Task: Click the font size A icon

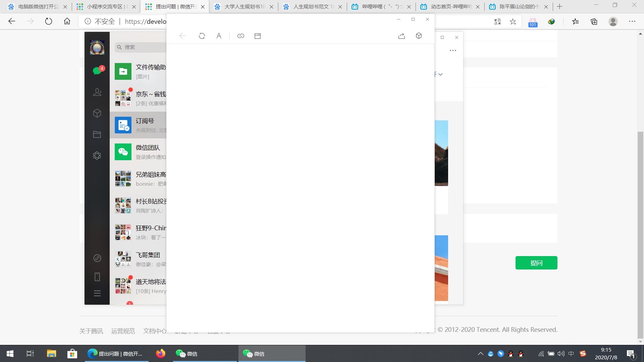Action: tap(219, 36)
